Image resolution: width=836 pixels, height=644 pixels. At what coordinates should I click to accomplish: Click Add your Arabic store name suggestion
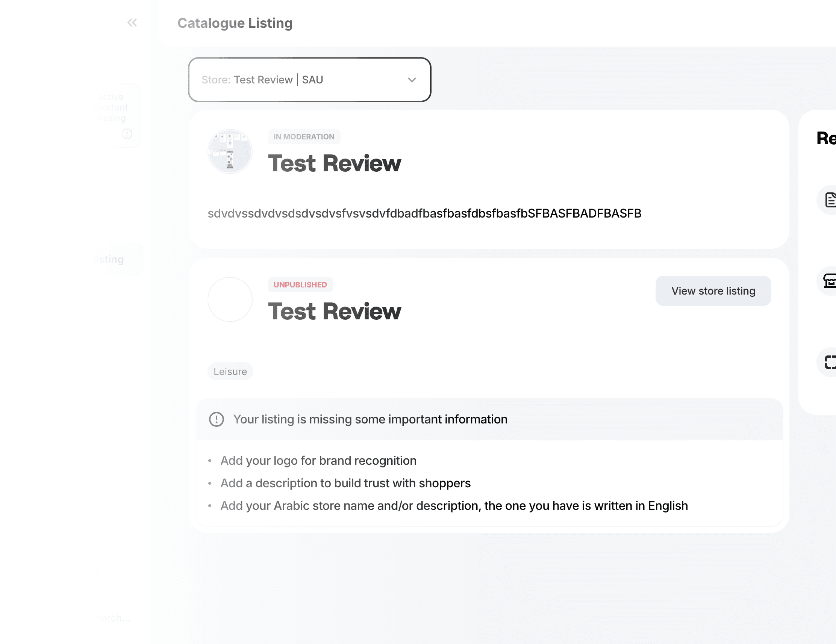(x=454, y=506)
